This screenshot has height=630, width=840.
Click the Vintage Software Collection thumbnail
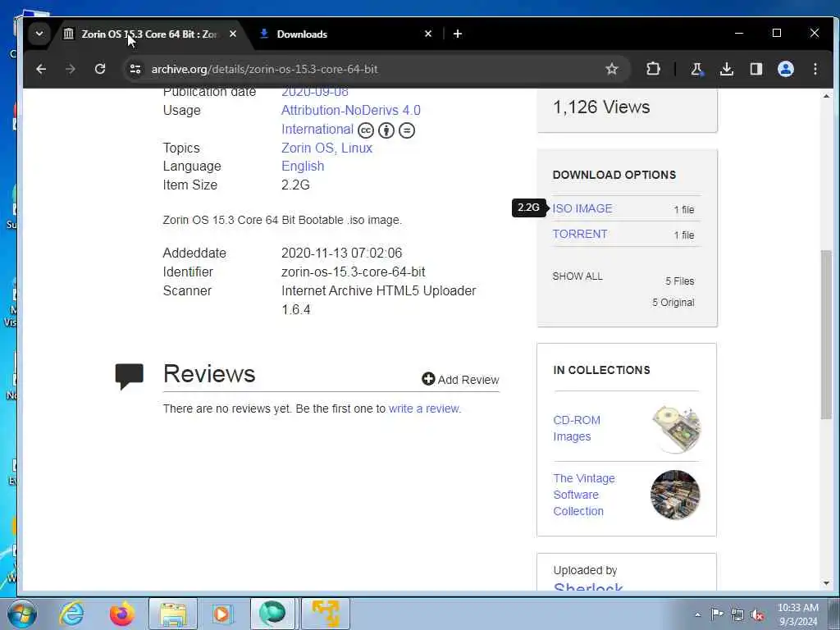(x=675, y=495)
